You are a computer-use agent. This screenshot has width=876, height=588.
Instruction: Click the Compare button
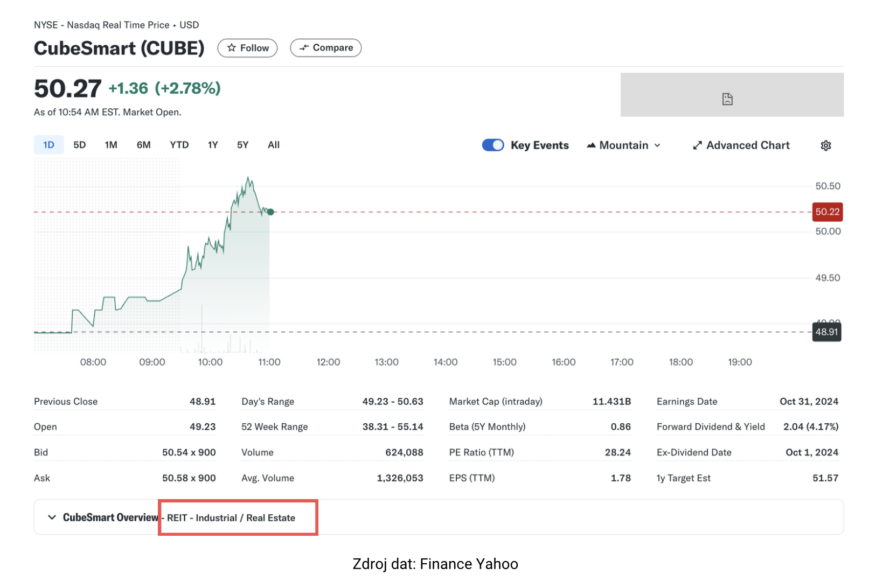point(325,48)
